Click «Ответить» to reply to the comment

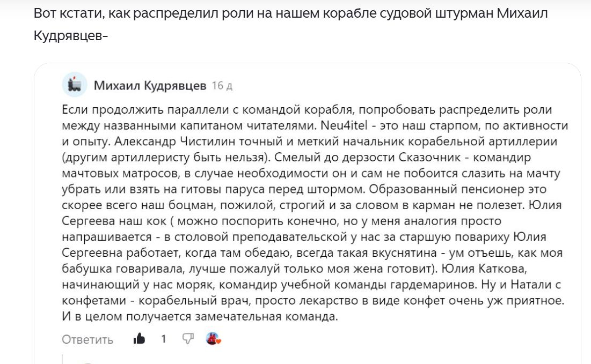(x=87, y=339)
